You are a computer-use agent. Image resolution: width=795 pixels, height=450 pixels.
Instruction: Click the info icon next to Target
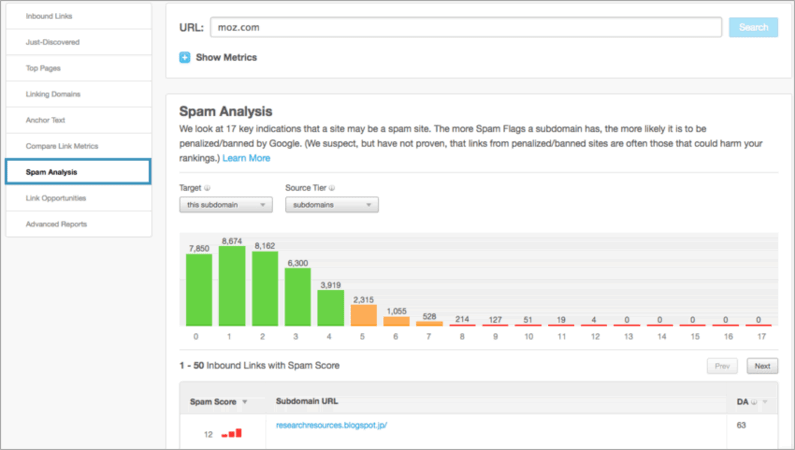tap(208, 187)
